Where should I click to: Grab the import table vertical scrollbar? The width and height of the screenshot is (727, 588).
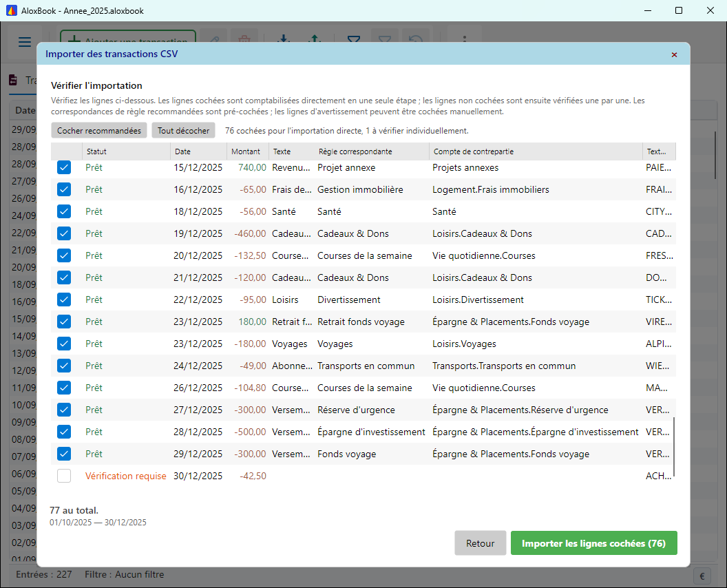tap(674, 447)
